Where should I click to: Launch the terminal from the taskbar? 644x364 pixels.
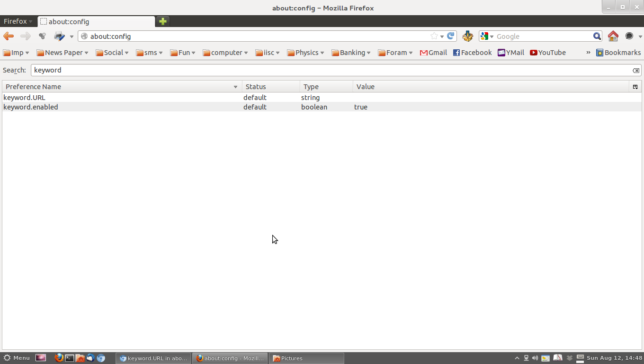click(x=70, y=358)
